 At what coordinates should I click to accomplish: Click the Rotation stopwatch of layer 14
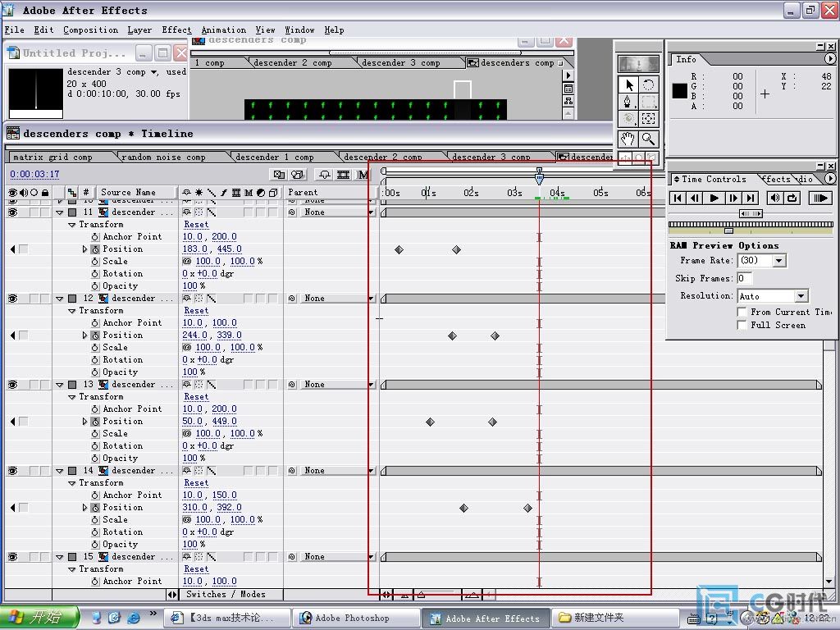click(95, 532)
